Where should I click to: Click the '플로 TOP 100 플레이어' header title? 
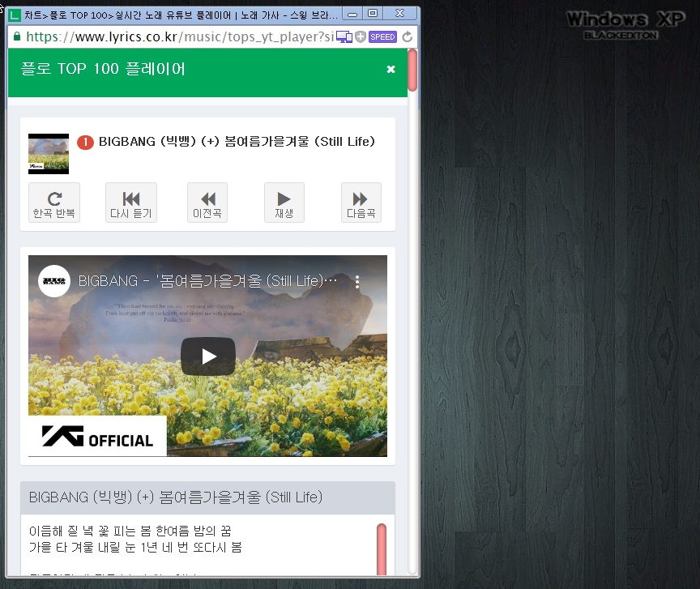tap(103, 69)
